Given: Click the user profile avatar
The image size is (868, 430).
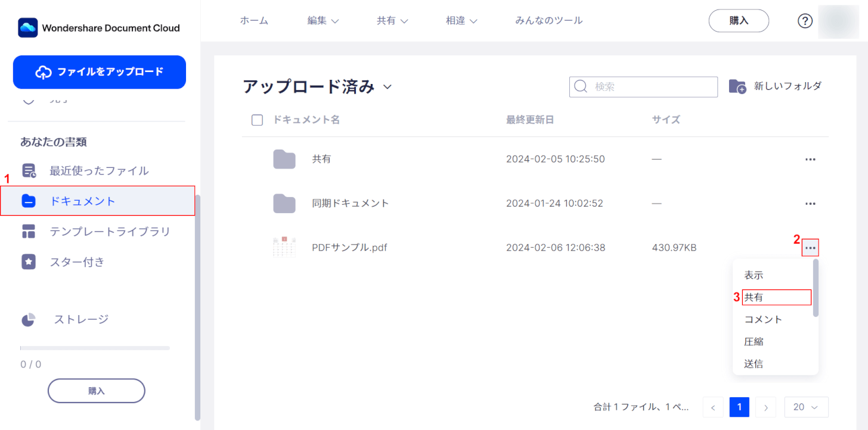Looking at the screenshot, I should pos(839,21).
